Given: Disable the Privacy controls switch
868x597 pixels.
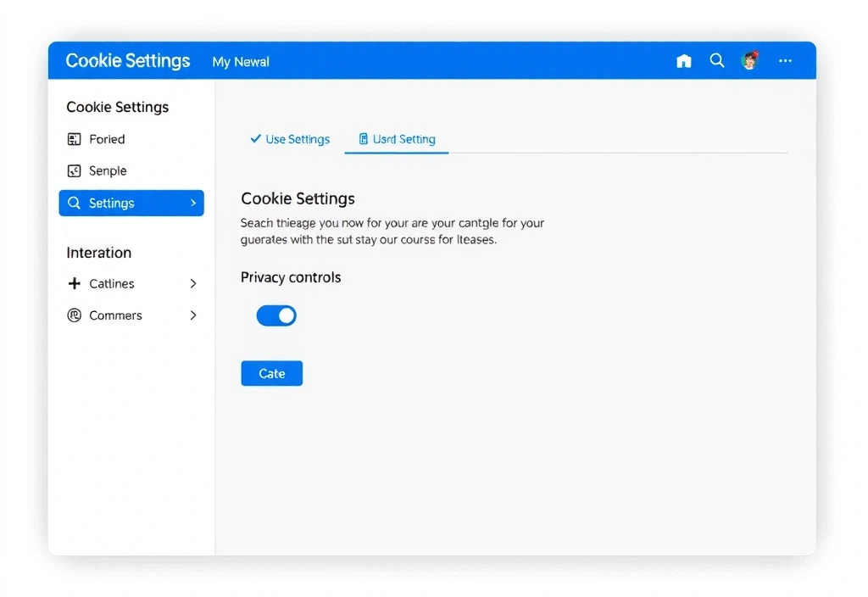Looking at the screenshot, I should coord(276,315).
